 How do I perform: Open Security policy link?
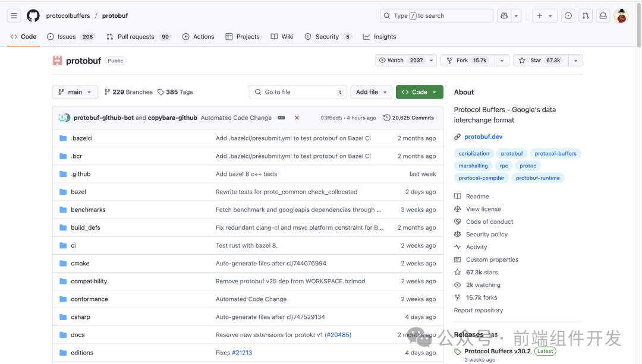coord(486,235)
